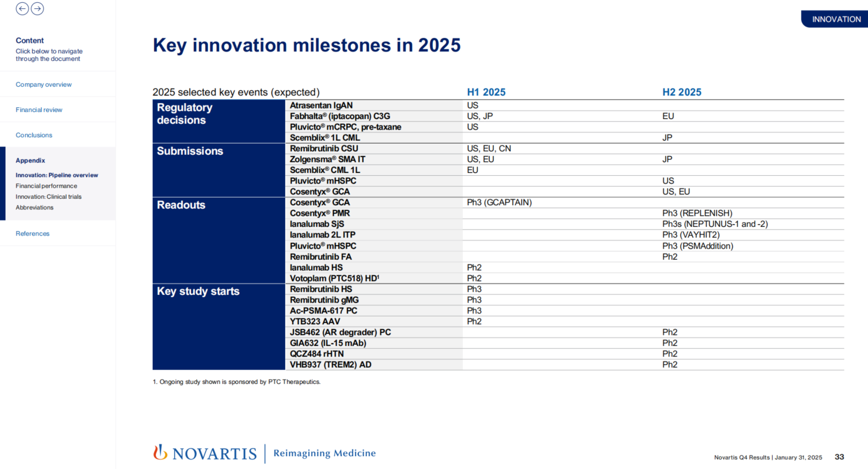Click the Content sidebar heading

(30, 40)
